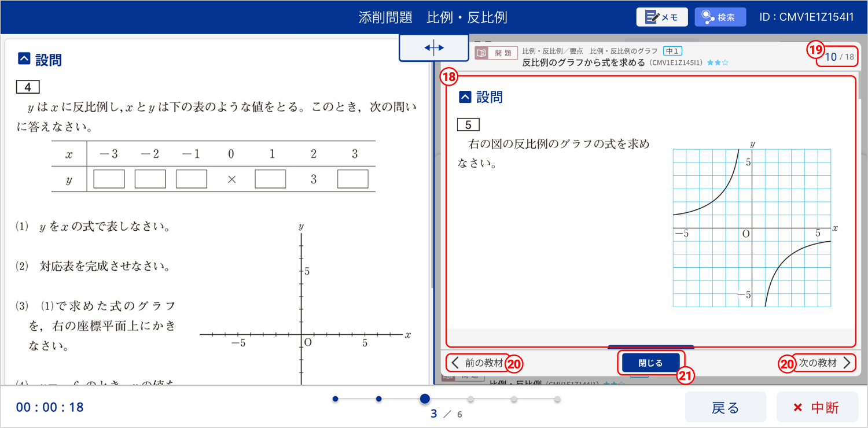Select the y answer box under x = −3
The width and height of the screenshot is (868, 428).
point(109,179)
